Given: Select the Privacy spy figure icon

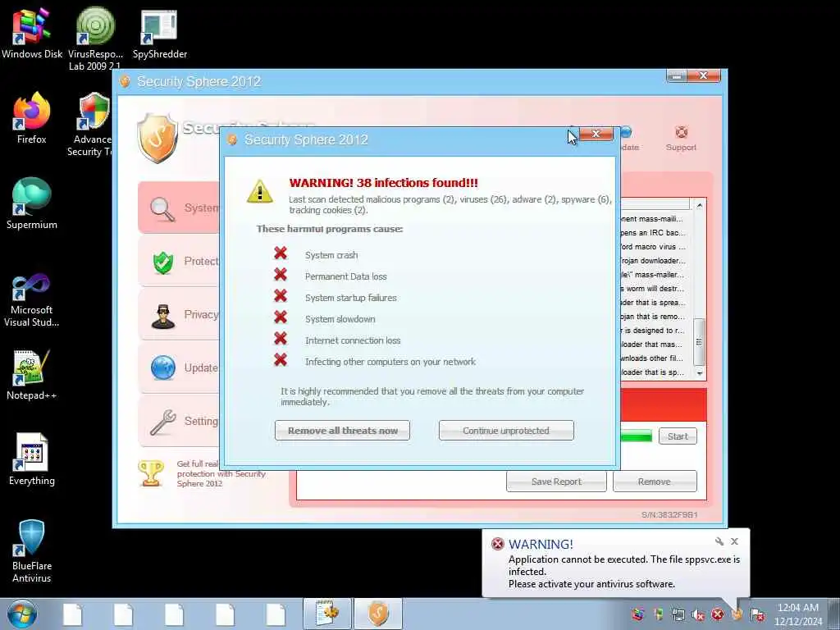Looking at the screenshot, I should [163, 316].
